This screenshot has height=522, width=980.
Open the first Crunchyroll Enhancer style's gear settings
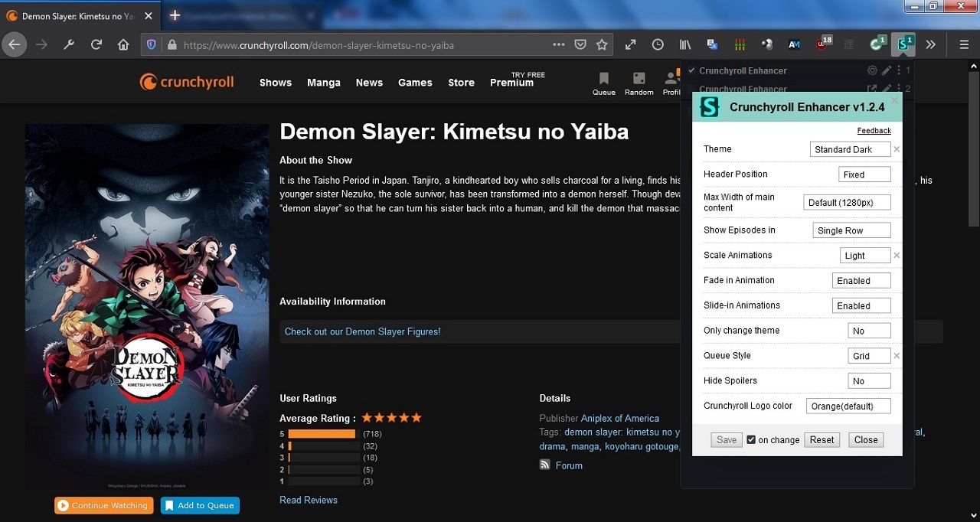pyautogui.click(x=872, y=70)
